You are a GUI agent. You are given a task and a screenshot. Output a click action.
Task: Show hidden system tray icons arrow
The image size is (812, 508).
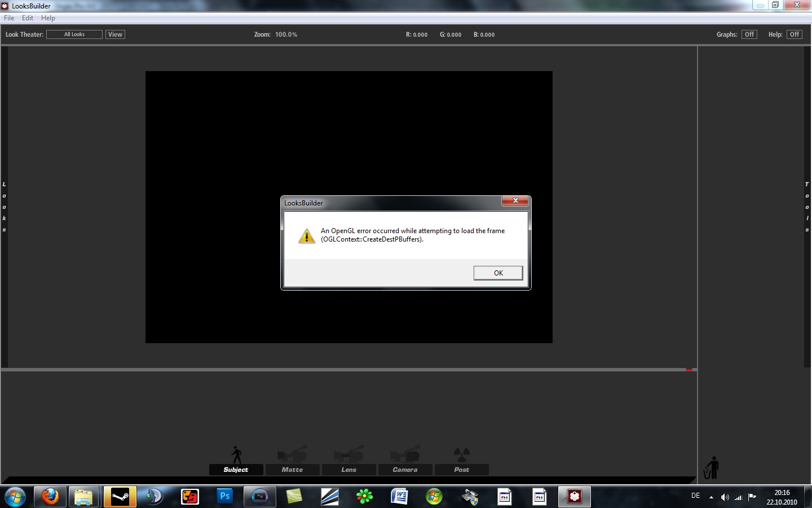point(711,497)
